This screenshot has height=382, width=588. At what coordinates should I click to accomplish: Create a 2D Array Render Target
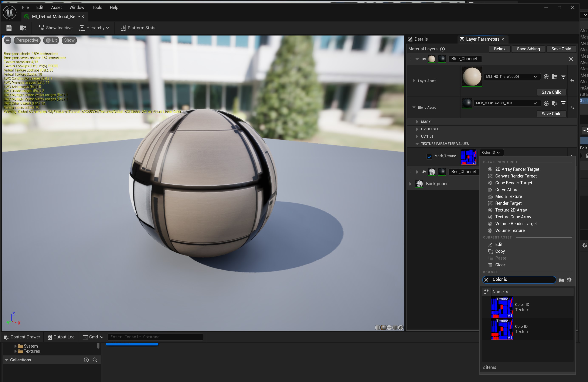[x=517, y=169]
